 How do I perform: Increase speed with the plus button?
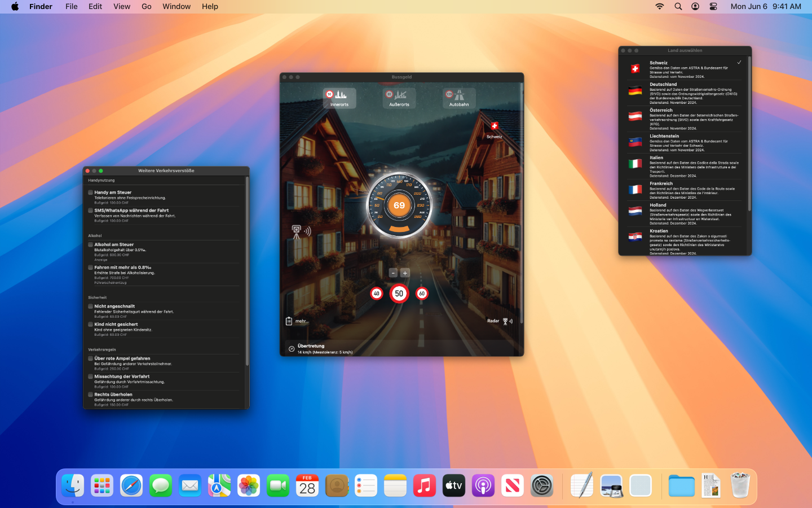(405, 273)
